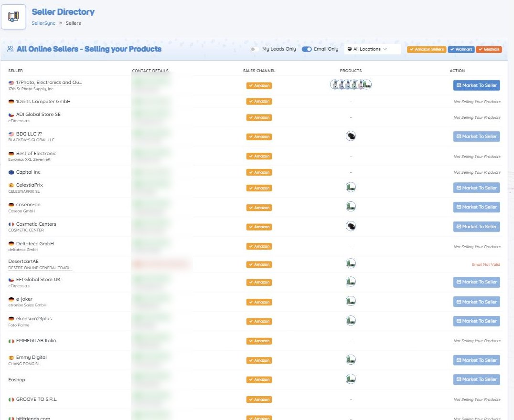The width and height of the screenshot is (514, 420).
Task: Toggle the My Leads Only switch
Action: 254,49
